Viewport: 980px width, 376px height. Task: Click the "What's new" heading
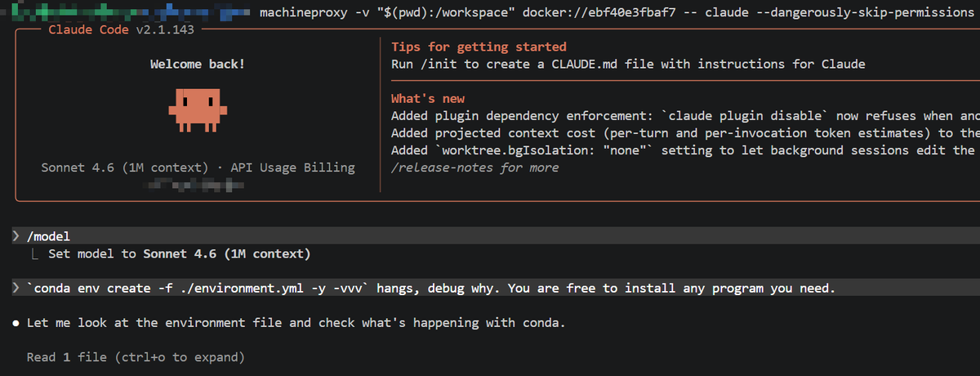click(x=428, y=98)
